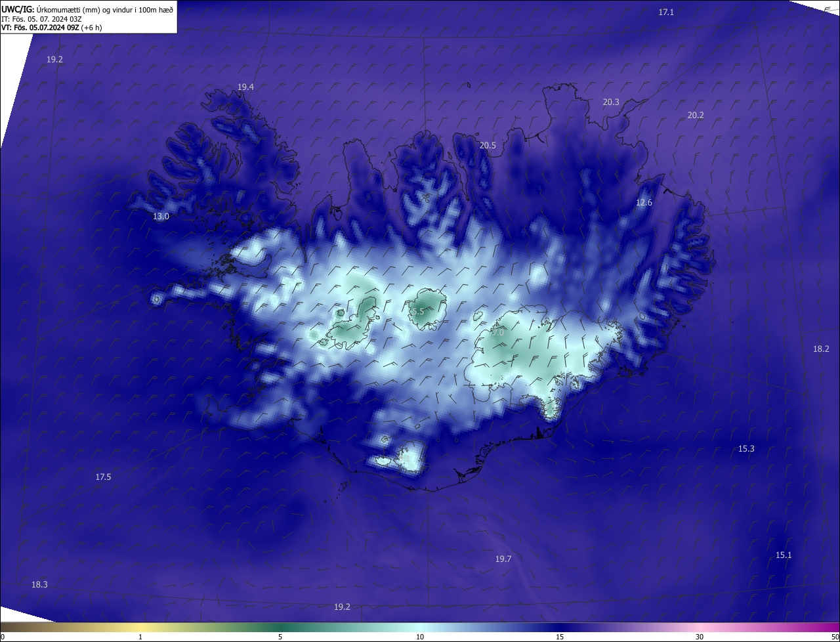Click the 30 tick on the color scale
The width and height of the screenshot is (840, 642).
pyautogui.click(x=700, y=637)
